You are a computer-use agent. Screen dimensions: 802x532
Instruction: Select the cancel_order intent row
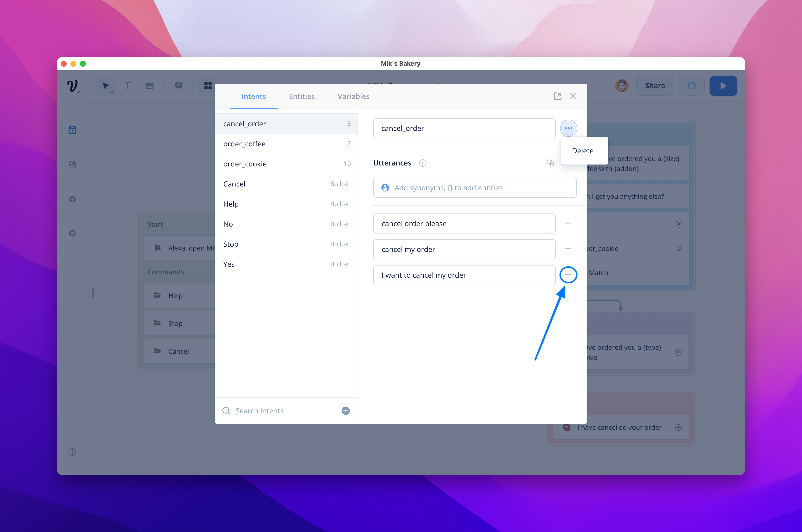click(286, 124)
